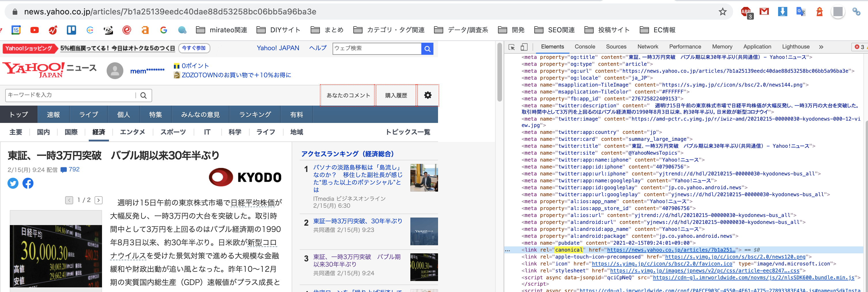Click the stock board article thumbnail

[56, 256]
